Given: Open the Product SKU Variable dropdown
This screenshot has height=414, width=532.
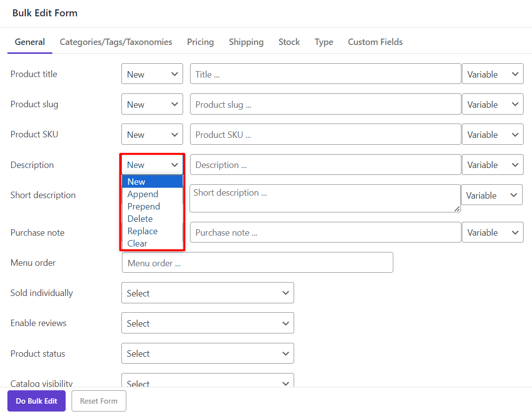Looking at the screenshot, I should pyautogui.click(x=492, y=135).
